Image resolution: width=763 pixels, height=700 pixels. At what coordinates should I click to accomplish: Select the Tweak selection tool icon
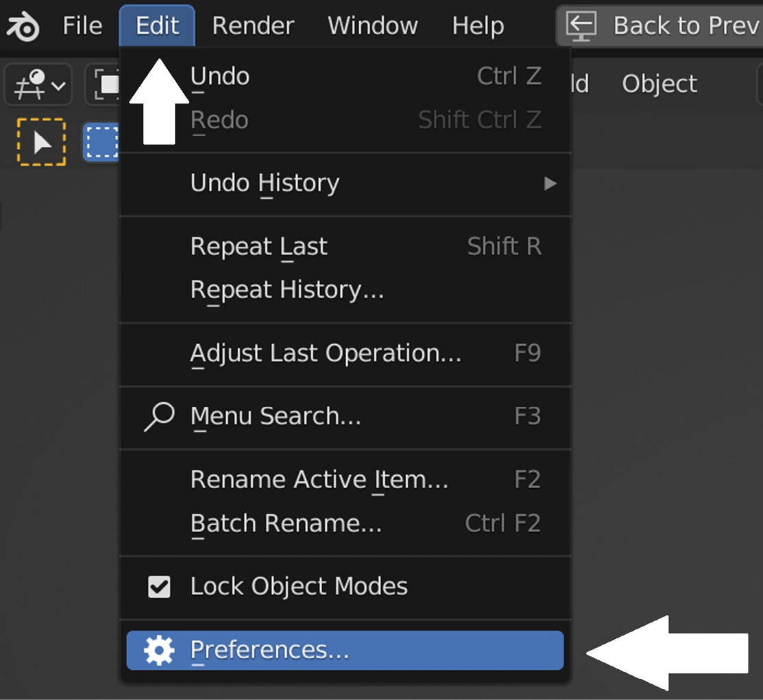click(41, 142)
